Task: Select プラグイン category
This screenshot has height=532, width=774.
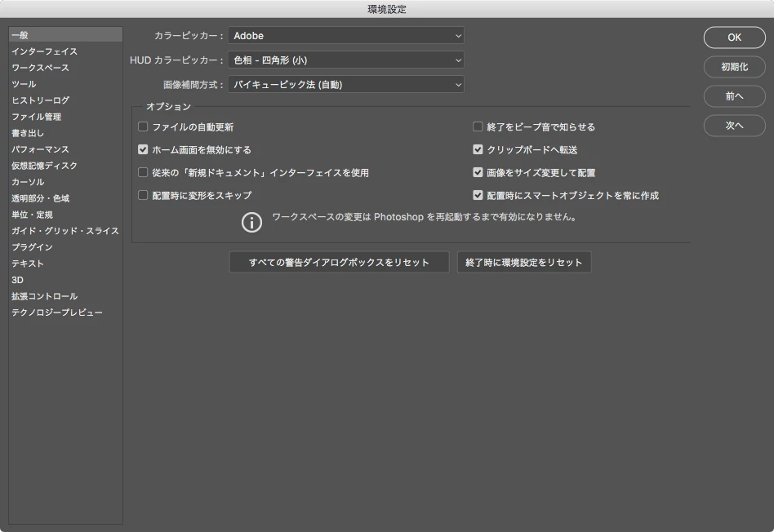Action: (65, 246)
